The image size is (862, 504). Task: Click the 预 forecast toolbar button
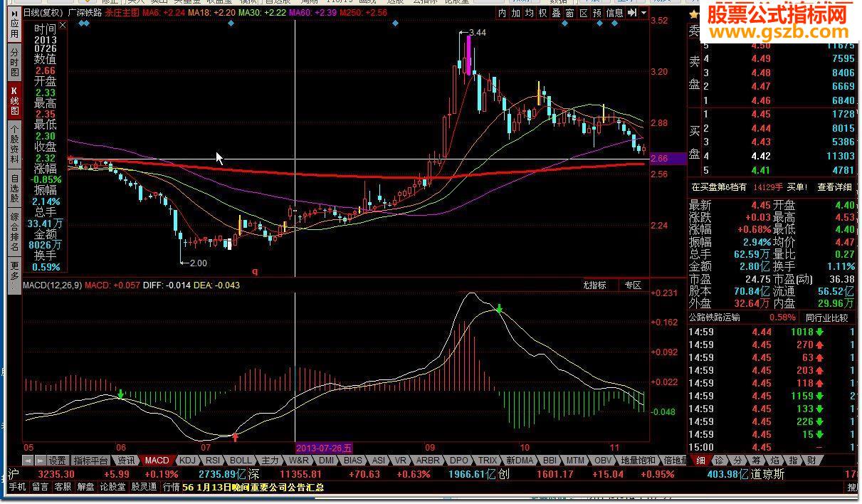click(597, 13)
